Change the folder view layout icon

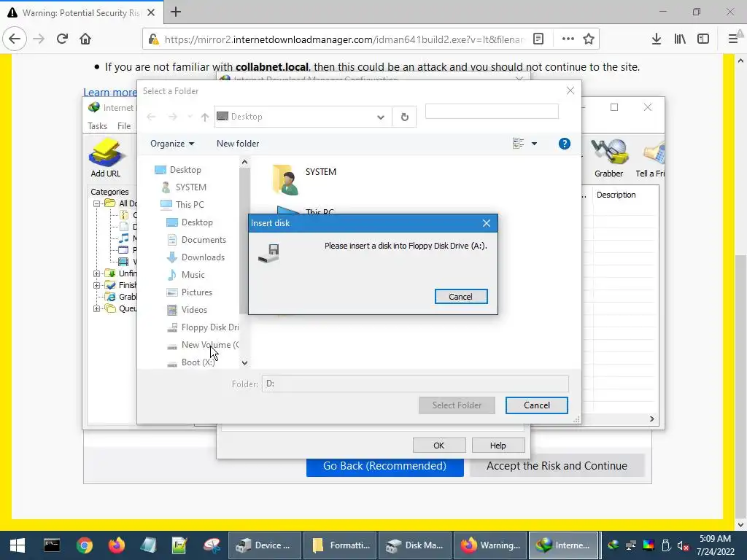coord(519,144)
